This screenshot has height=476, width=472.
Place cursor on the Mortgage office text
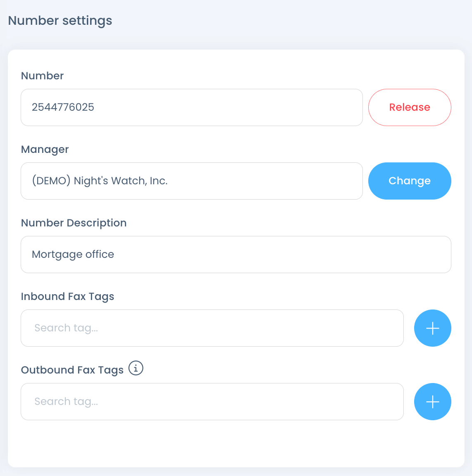click(x=73, y=255)
